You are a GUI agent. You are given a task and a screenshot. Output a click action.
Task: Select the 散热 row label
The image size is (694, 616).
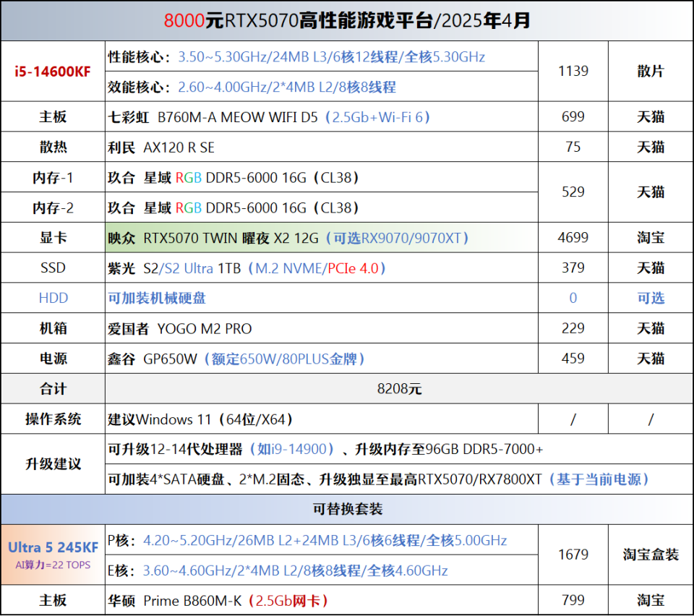tap(53, 147)
